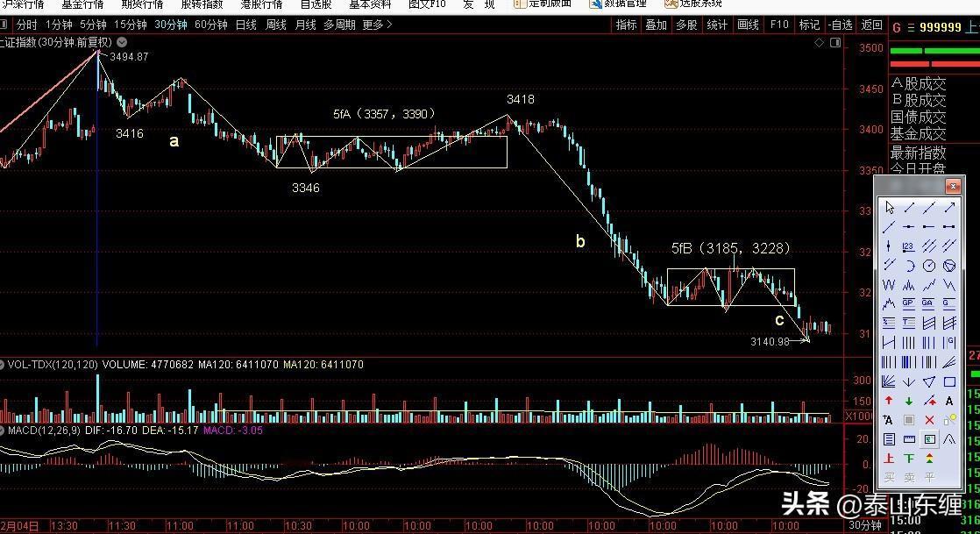Open the 基金行情 menu
This screenshot has height=534, width=980.
pos(82,4)
